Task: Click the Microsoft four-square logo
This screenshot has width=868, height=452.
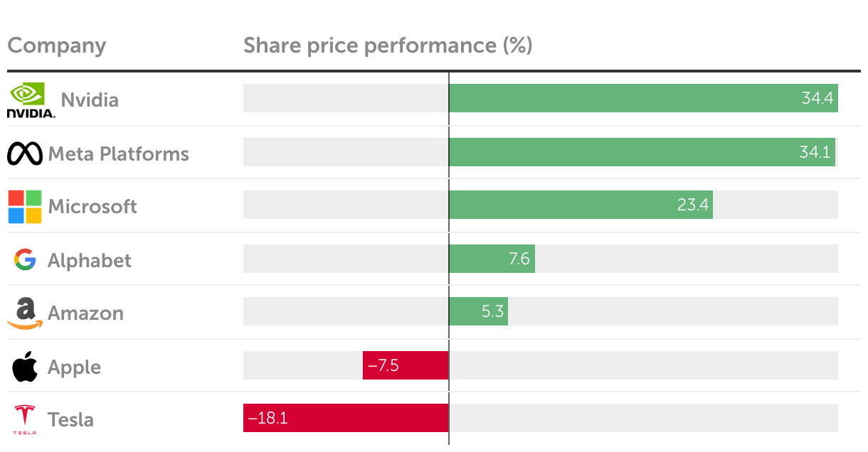Action: [25, 207]
